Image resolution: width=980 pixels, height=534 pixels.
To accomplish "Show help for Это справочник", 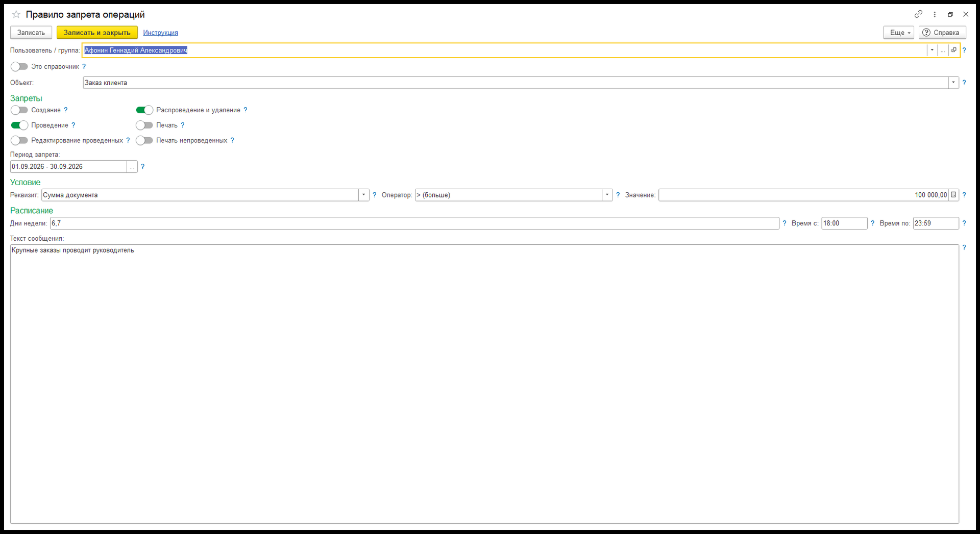I will click(x=84, y=67).
